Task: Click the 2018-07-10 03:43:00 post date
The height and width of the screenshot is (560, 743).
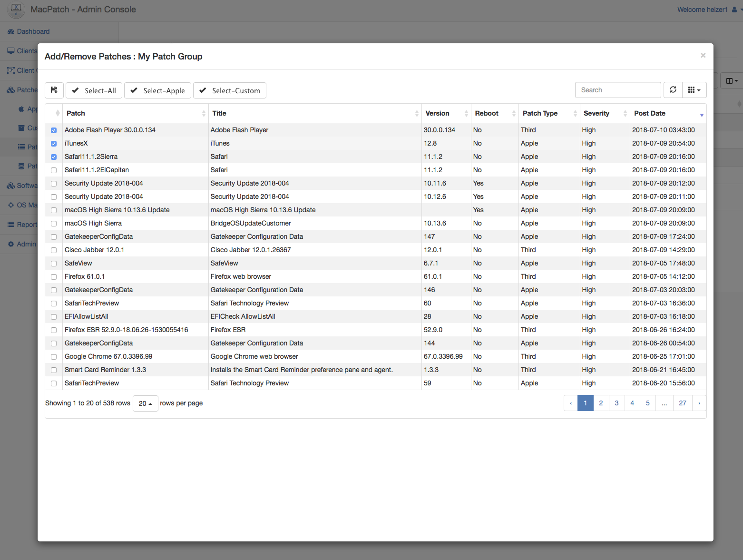Action: coord(664,130)
